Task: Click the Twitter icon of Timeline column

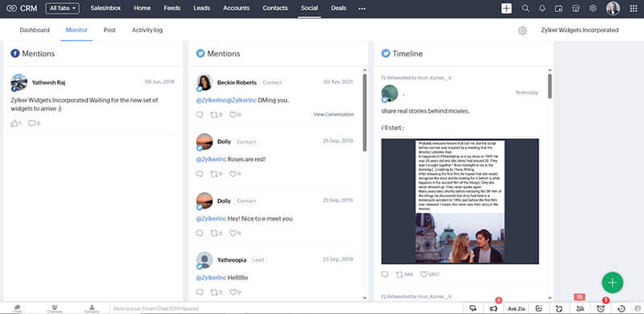Action: (x=386, y=53)
